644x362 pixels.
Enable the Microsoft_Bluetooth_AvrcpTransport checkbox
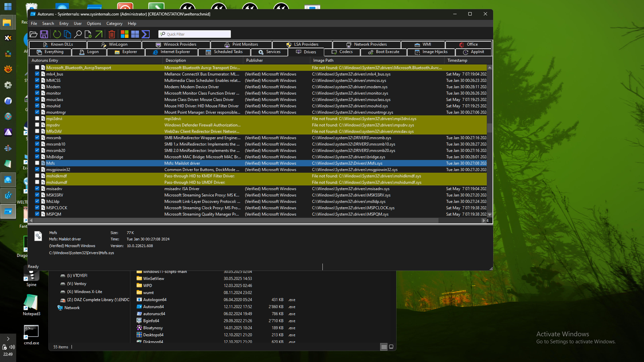[37, 67]
